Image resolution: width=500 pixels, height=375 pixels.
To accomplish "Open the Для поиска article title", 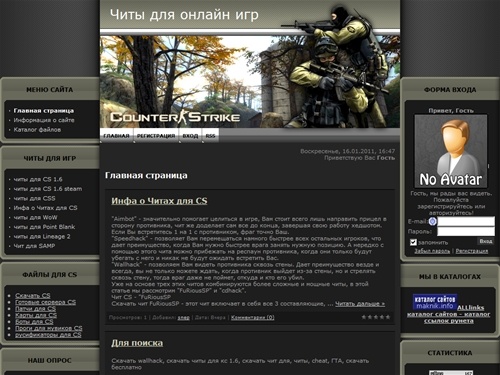I will click(x=137, y=343).
